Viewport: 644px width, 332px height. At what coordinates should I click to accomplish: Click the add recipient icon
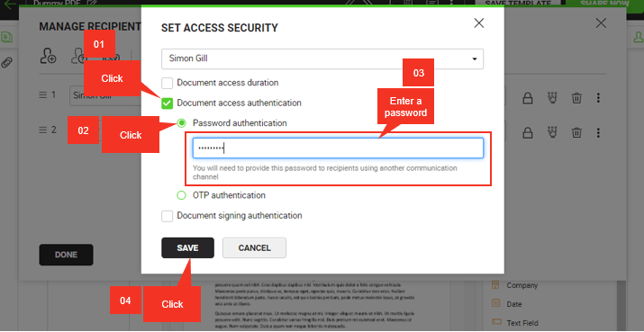(x=48, y=56)
